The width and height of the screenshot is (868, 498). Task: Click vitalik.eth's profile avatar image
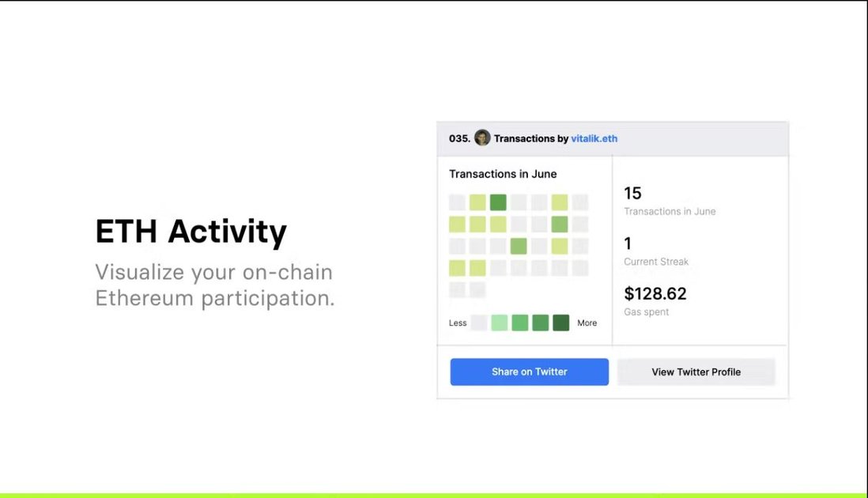point(482,138)
